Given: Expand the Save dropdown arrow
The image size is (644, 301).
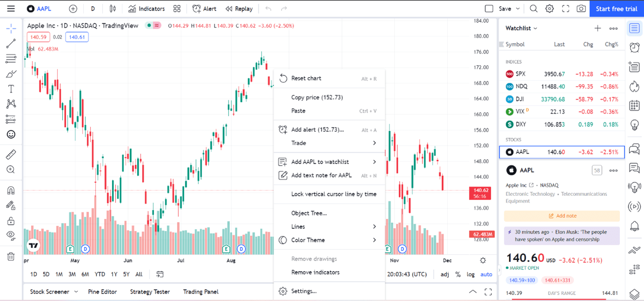Looking at the screenshot, I should point(518,8).
